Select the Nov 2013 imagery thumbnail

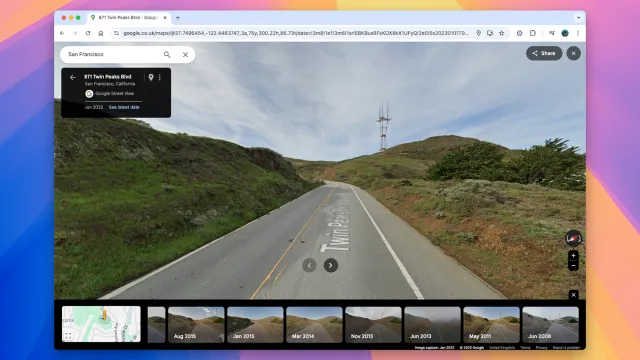click(x=373, y=325)
